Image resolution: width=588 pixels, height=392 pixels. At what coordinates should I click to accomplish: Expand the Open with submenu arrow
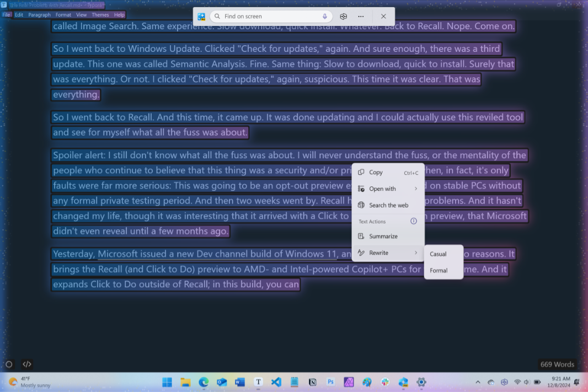(x=415, y=189)
